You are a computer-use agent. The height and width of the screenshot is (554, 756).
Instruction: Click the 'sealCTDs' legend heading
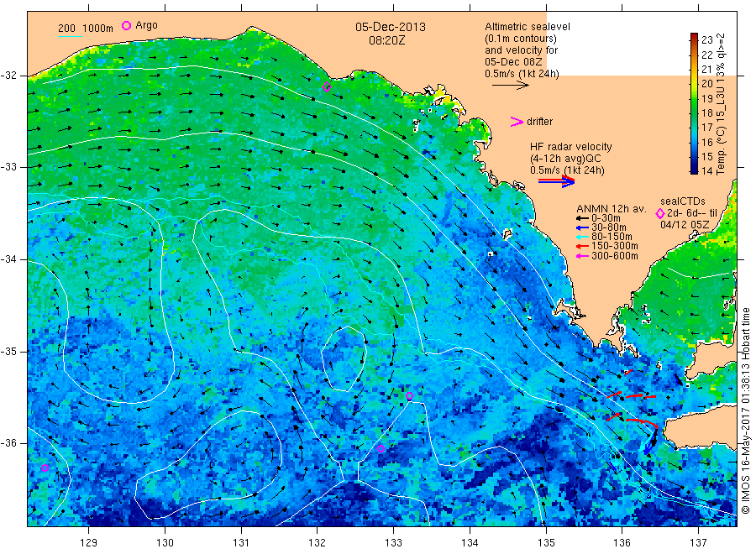pos(683,201)
